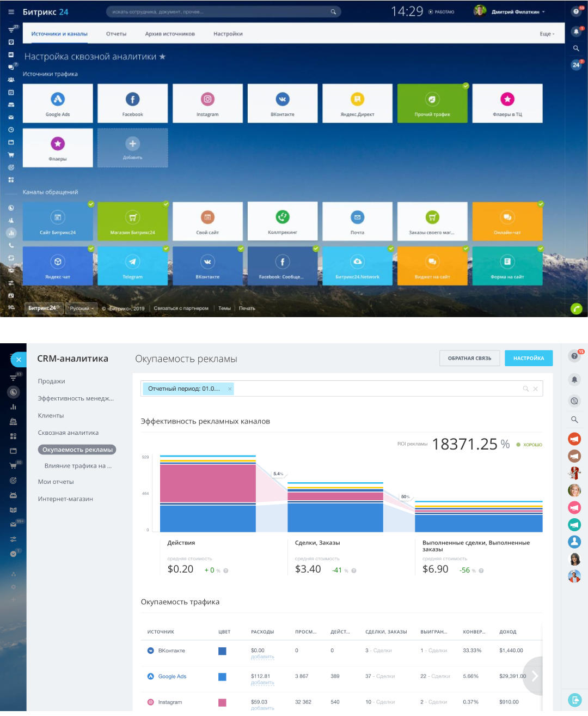This screenshot has width=588, height=716.
Task: Open the Telegram channel tile
Action: [132, 266]
